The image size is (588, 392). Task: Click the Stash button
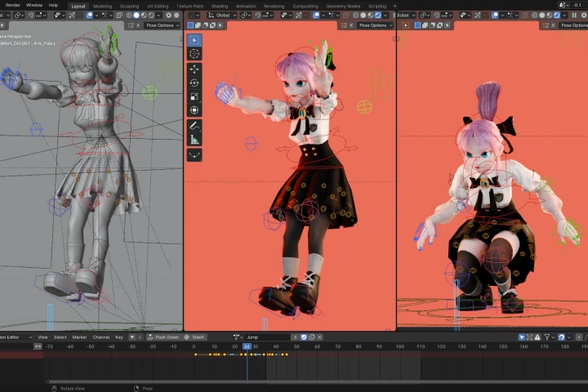coord(194,337)
